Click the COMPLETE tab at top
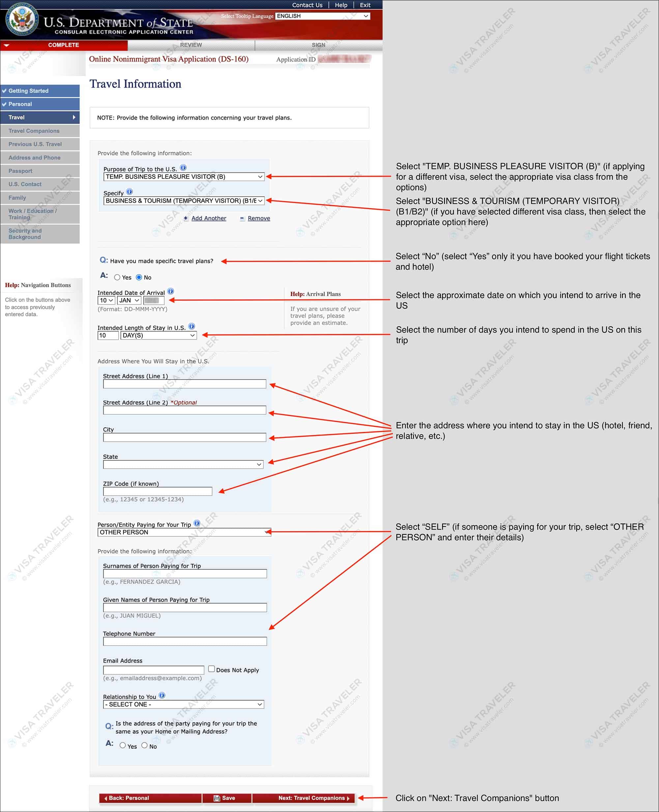The height and width of the screenshot is (812, 659). click(65, 45)
